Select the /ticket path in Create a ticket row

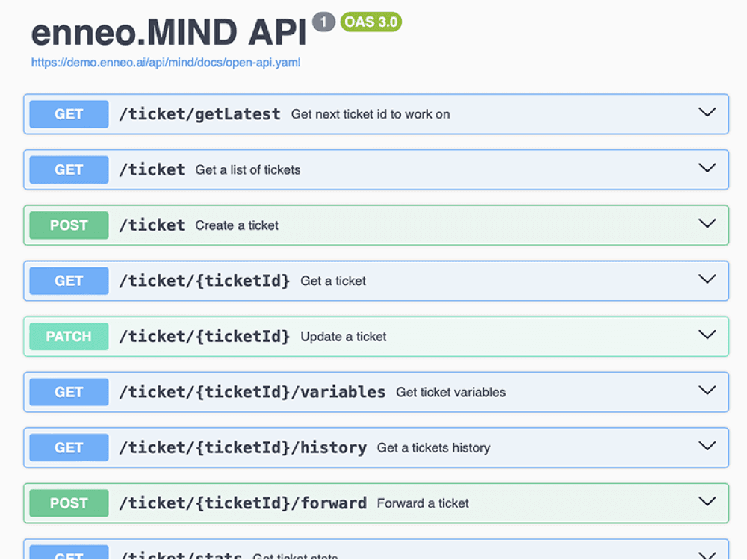point(152,225)
